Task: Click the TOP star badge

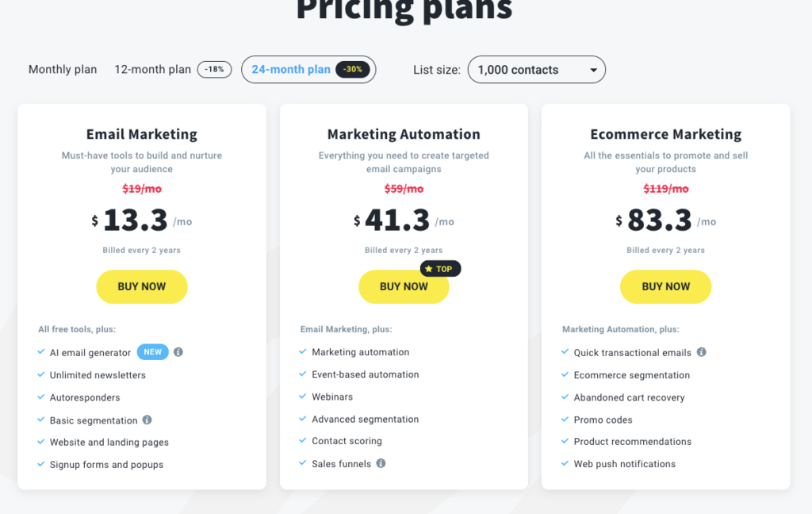Action: coord(439,269)
